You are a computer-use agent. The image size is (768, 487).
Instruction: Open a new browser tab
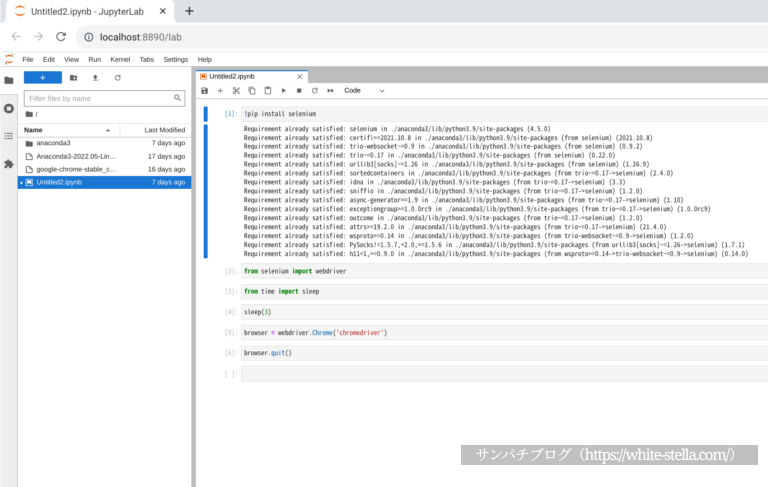click(x=189, y=11)
